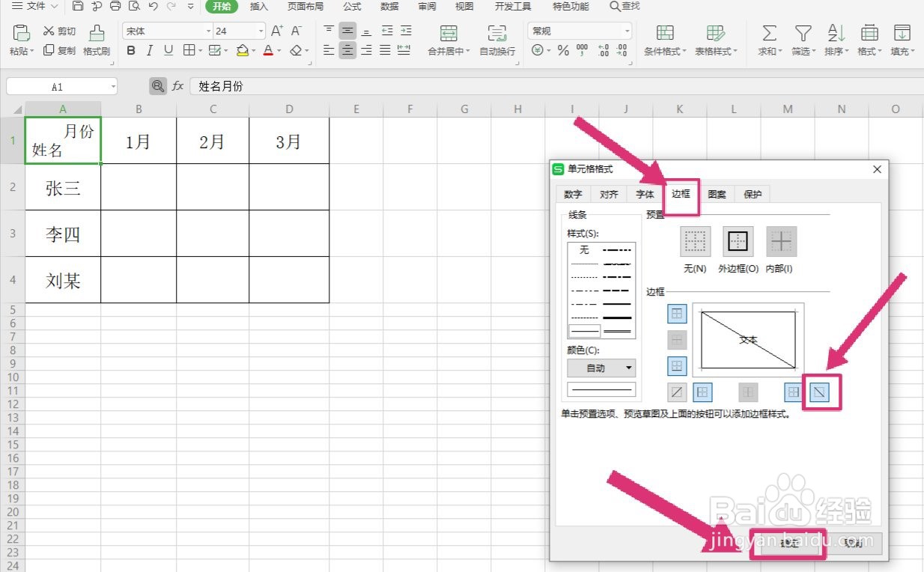Click the Filter (筛选) funnel icon
924x572 pixels.
click(x=803, y=33)
